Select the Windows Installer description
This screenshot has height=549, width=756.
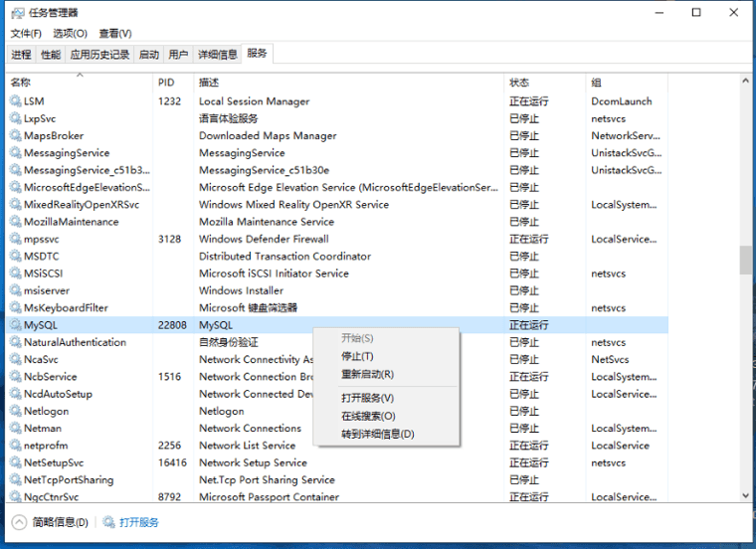coord(241,290)
